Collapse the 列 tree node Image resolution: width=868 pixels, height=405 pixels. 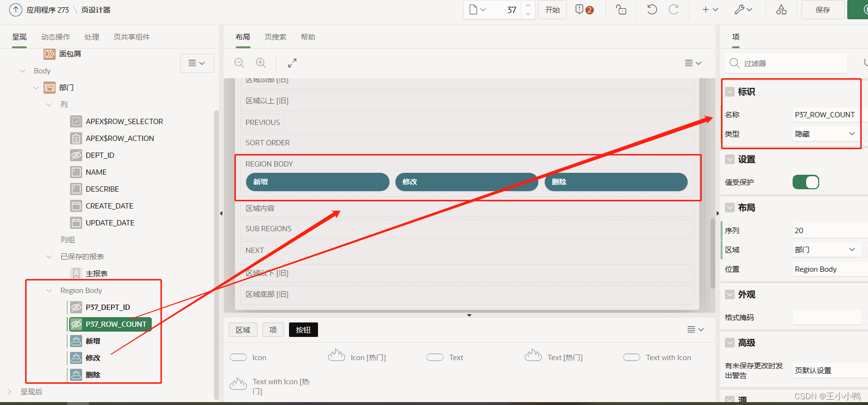coord(49,105)
